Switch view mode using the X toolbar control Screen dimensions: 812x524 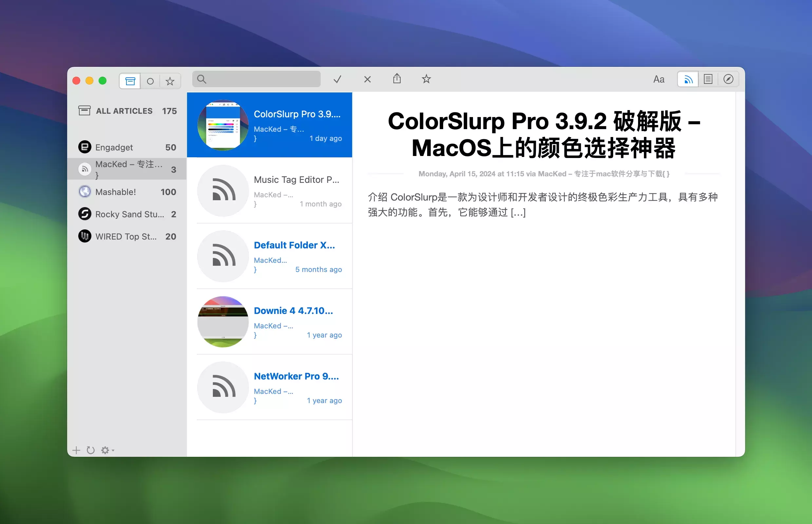tap(367, 79)
